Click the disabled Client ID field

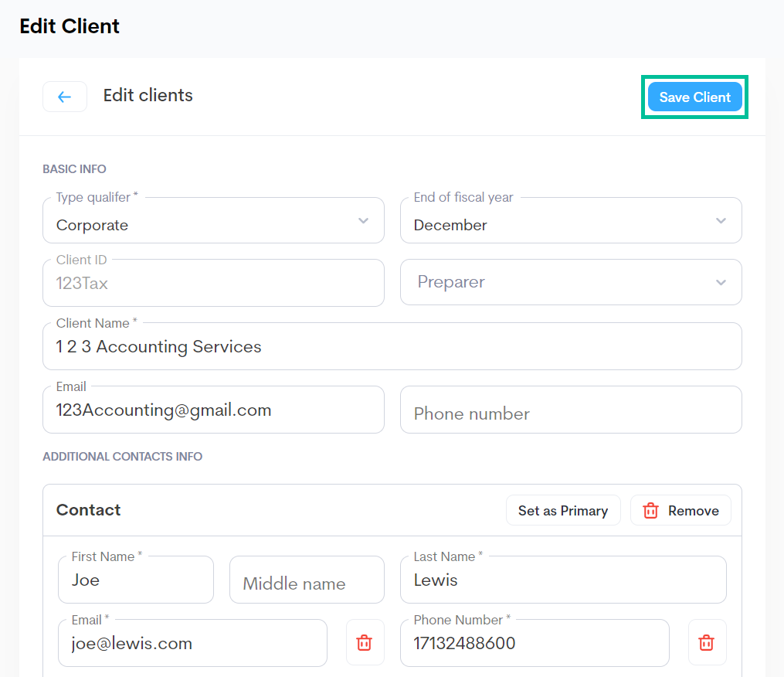[x=213, y=284]
